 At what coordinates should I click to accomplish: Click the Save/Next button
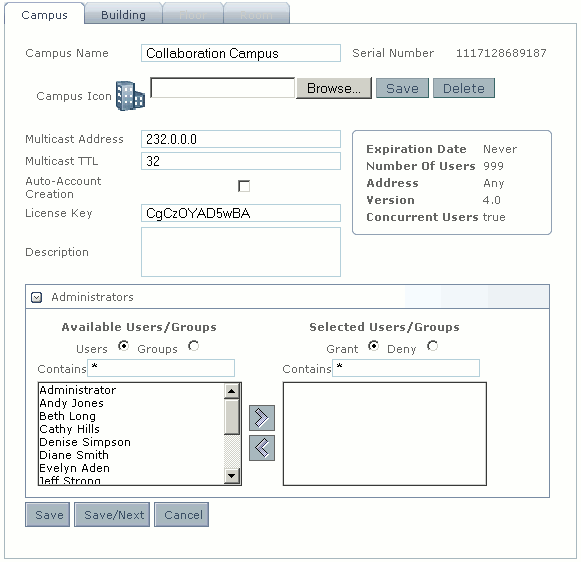pyautogui.click(x=112, y=515)
